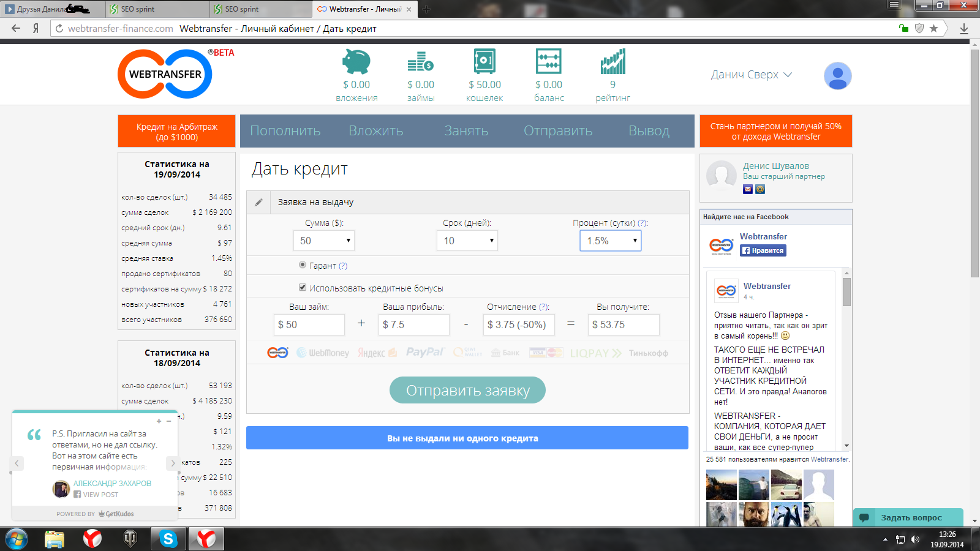This screenshot has height=551, width=980.
Task: Select LIQPAY payment logo
Action: coord(595,353)
